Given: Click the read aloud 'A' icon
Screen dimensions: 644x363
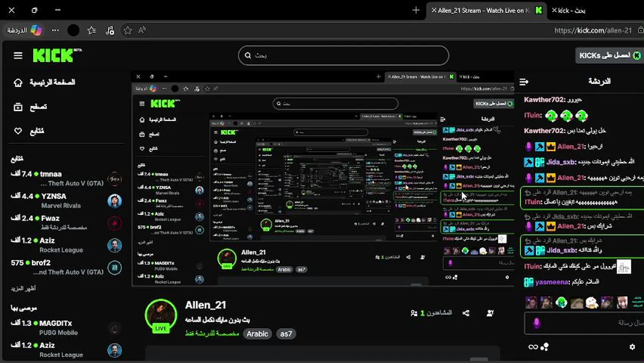Looking at the screenshot, I should pos(142,30).
